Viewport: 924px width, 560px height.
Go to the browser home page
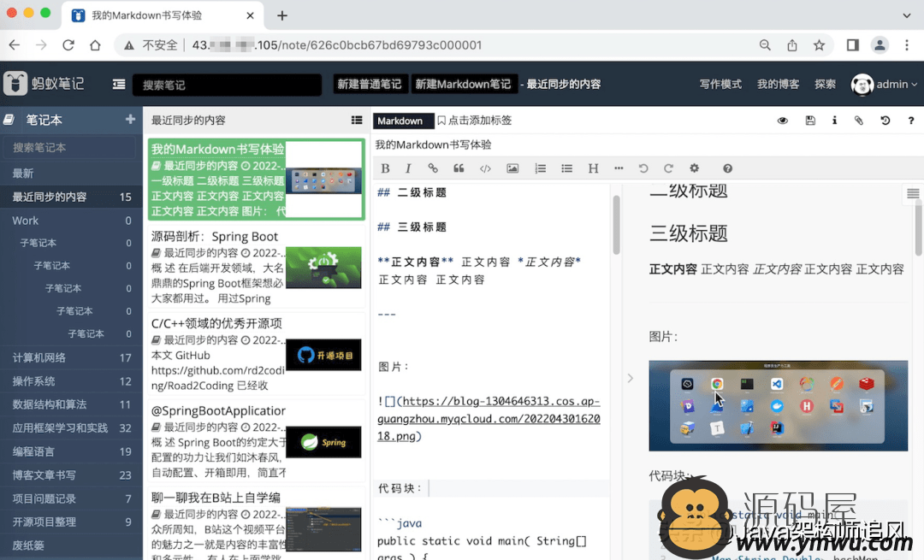(x=95, y=45)
